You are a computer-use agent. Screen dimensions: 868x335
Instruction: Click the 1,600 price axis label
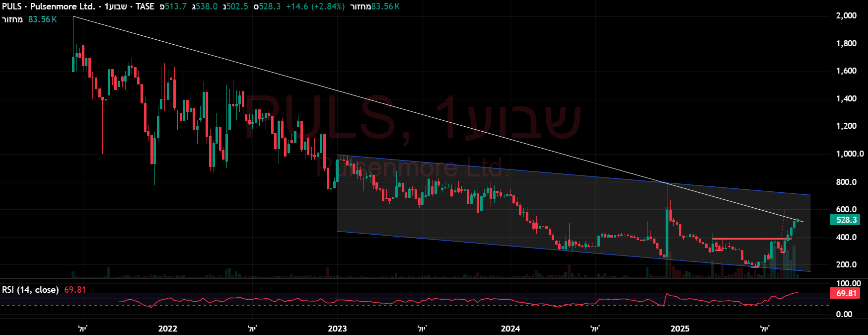(x=846, y=71)
